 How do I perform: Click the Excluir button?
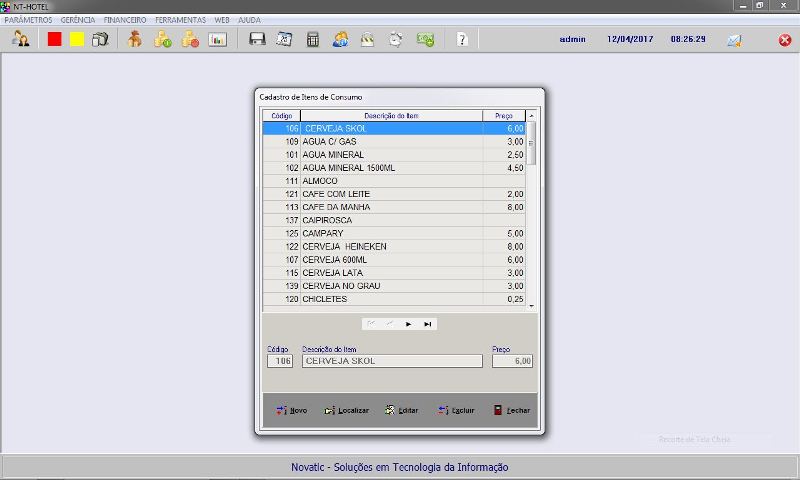click(456, 410)
